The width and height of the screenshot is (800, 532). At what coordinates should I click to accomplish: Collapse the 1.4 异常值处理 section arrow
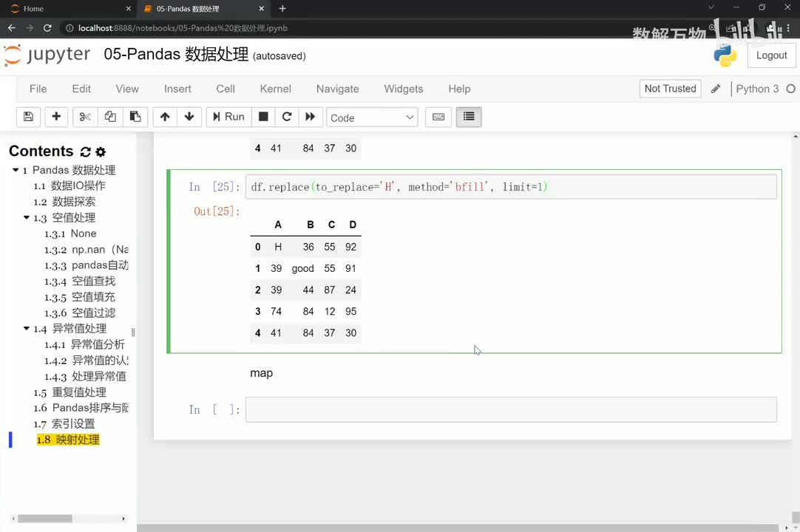tap(27, 329)
